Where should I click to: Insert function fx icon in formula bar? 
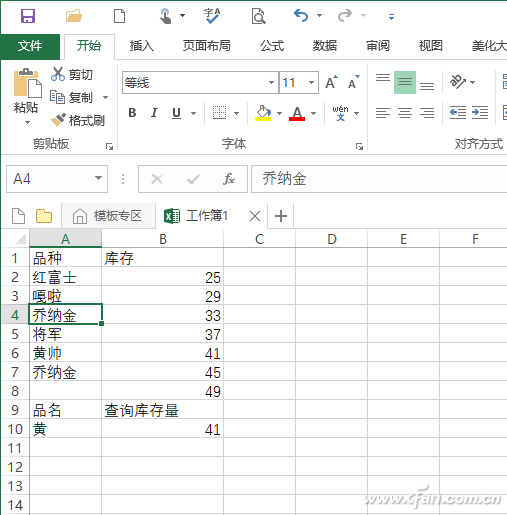(229, 179)
